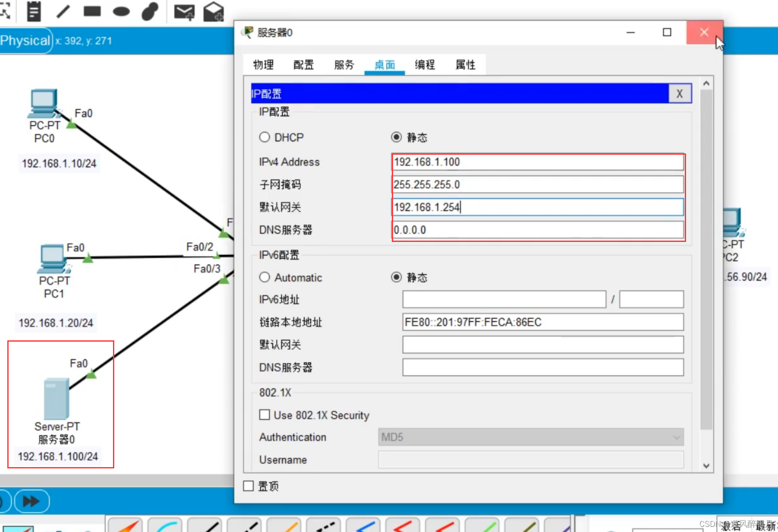Click the Packet Tracer icon in dialog title
778x532 pixels.
pyautogui.click(x=247, y=32)
